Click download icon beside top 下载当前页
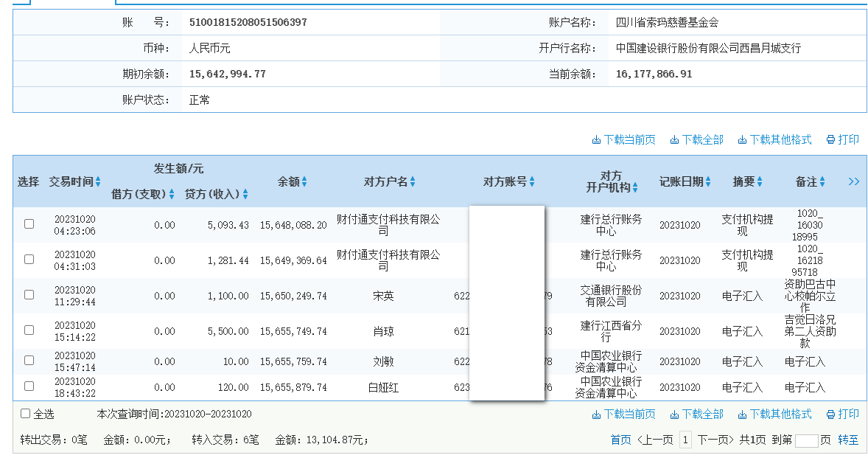The image size is (868, 458). pyautogui.click(x=596, y=140)
